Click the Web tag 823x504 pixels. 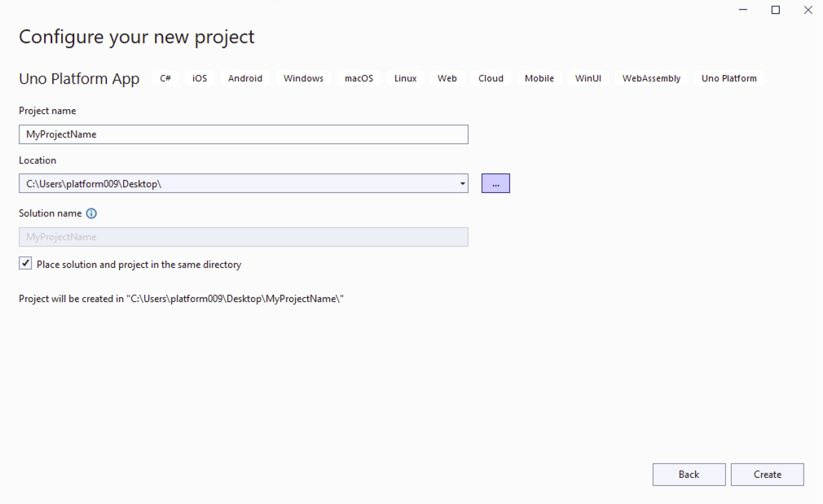point(447,78)
